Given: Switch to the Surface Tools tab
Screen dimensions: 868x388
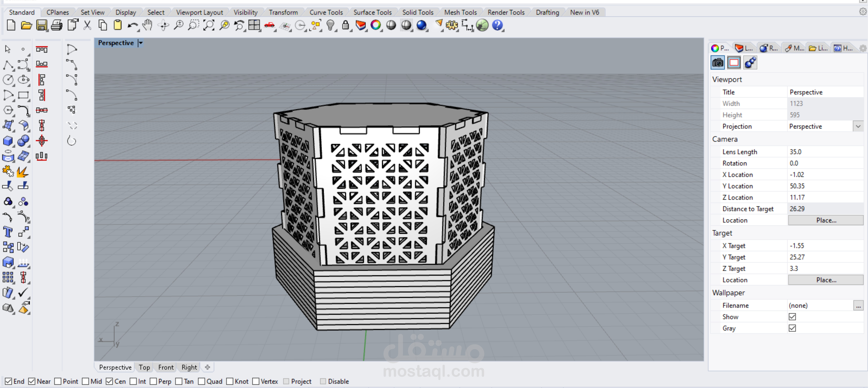Looking at the screenshot, I should pyautogui.click(x=372, y=13).
